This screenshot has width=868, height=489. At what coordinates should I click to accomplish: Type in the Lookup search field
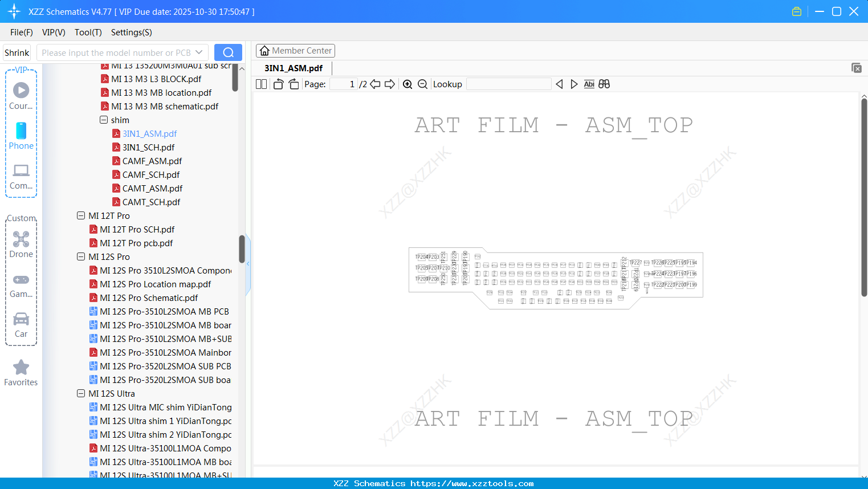point(508,84)
